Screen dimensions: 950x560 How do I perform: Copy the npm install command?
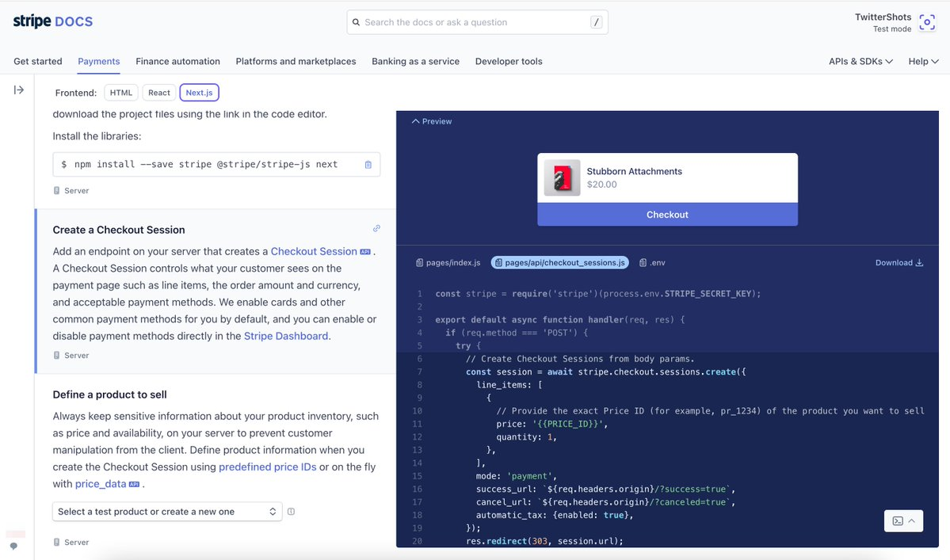coord(368,165)
